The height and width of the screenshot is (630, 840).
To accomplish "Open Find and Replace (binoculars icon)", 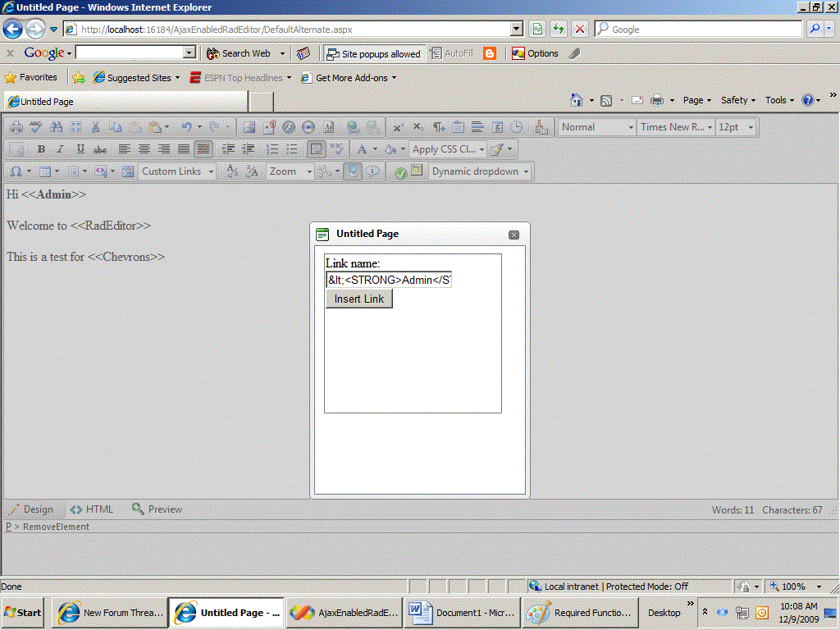I will (x=57, y=127).
